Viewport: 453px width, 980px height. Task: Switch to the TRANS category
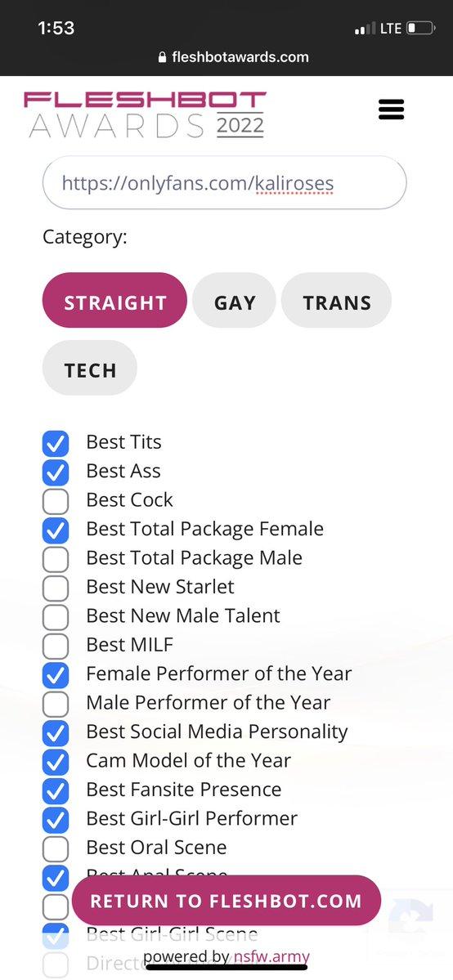(x=337, y=301)
